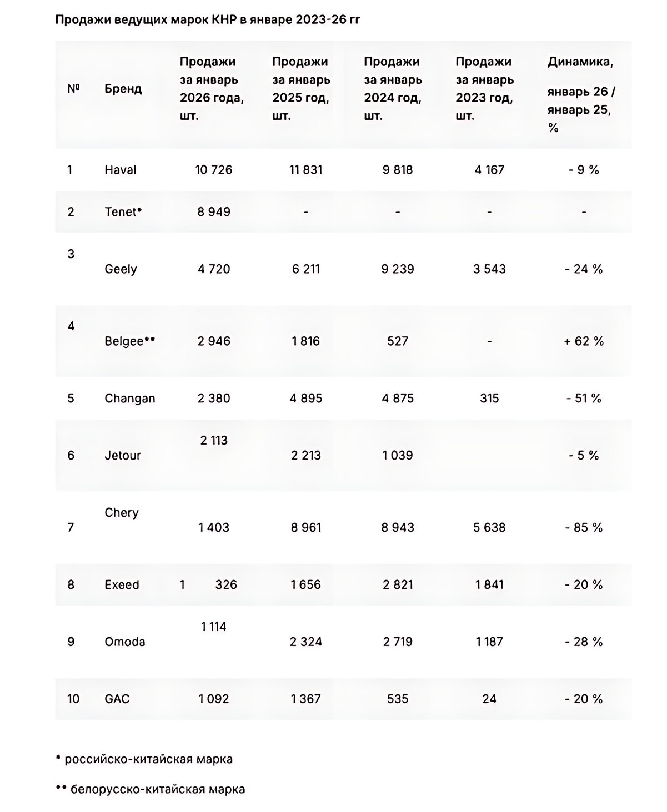Select the белорусско-китайская марка footnote
The image size is (667, 812).
[150, 789]
